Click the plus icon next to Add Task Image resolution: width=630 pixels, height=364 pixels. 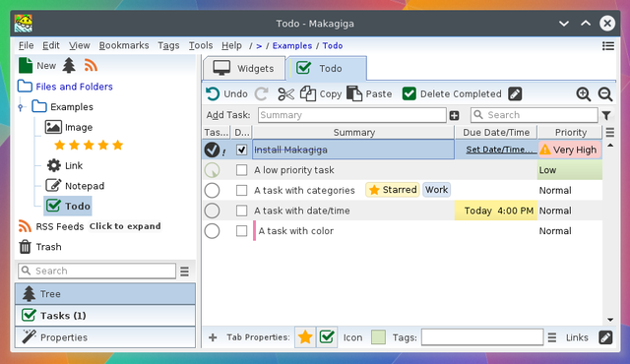(455, 115)
